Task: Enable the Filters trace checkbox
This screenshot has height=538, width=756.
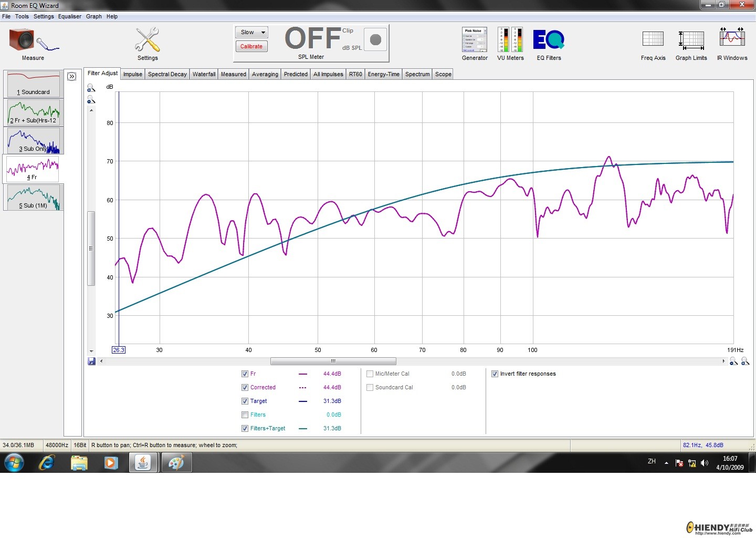Action: pos(245,415)
